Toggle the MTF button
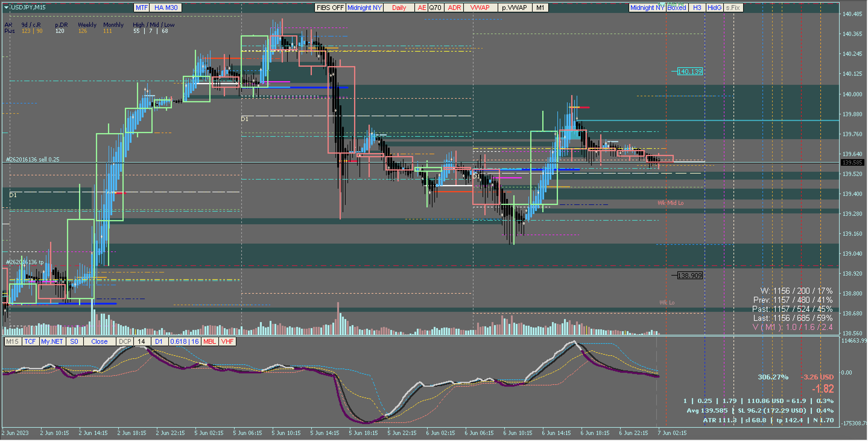The width and height of the screenshot is (868, 441). point(141,8)
